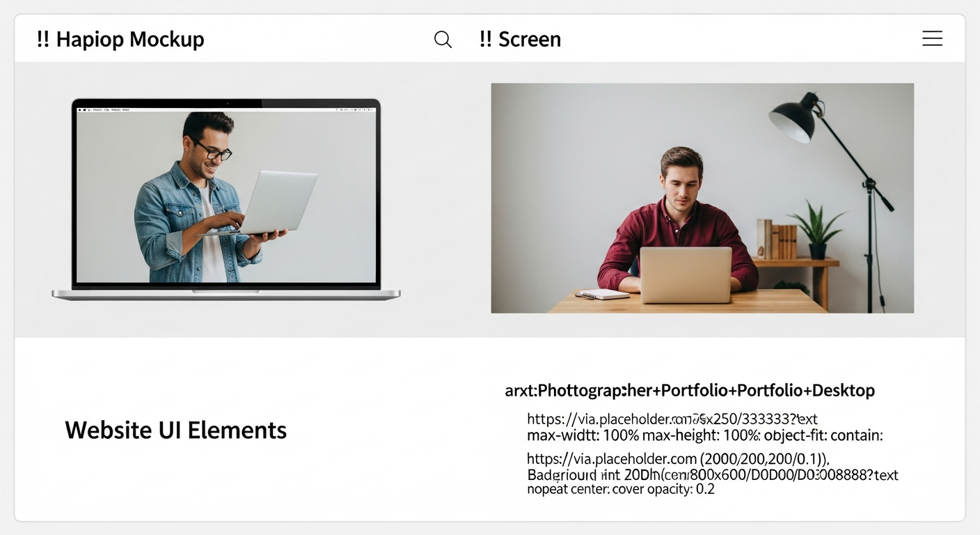This screenshot has width=980, height=535.
Task: Open the via.placeholder.com link ending in ?text
Action: [x=672, y=419]
